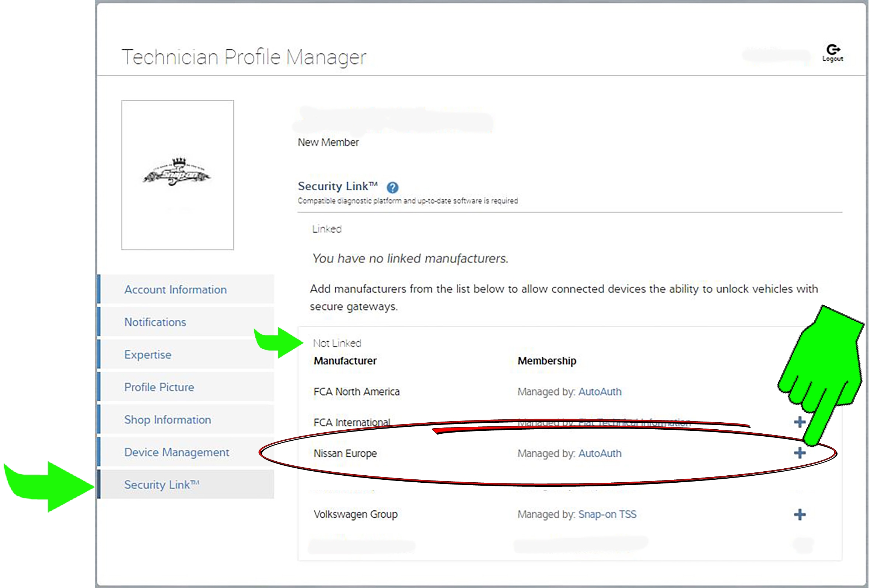
Task: Select Expertise in sidebar menu
Action: (x=147, y=355)
